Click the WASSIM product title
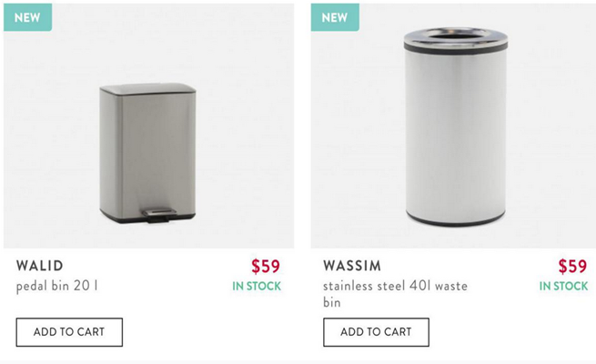The image size is (596, 364). pyautogui.click(x=352, y=266)
